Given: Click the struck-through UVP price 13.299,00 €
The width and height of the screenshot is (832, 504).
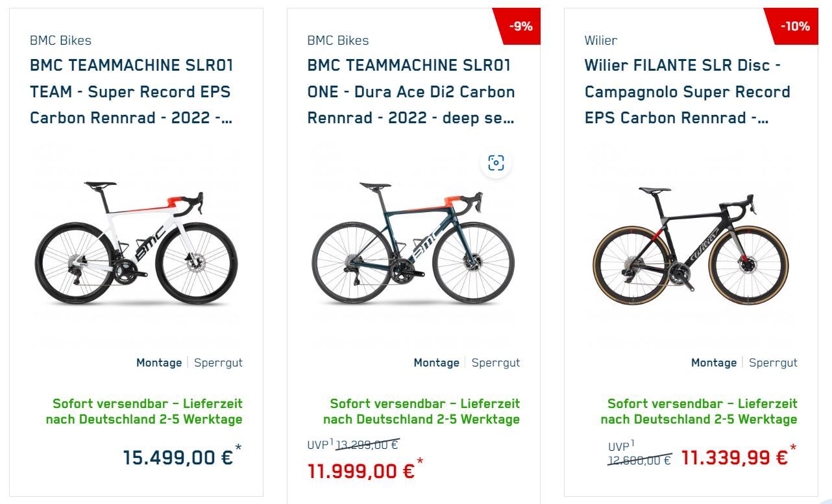Looking at the screenshot, I should point(367,445).
